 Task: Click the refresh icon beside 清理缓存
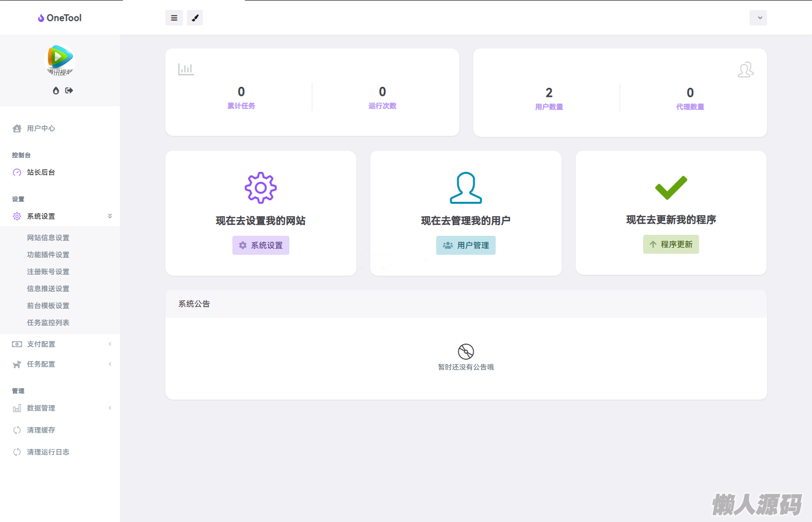(x=17, y=430)
